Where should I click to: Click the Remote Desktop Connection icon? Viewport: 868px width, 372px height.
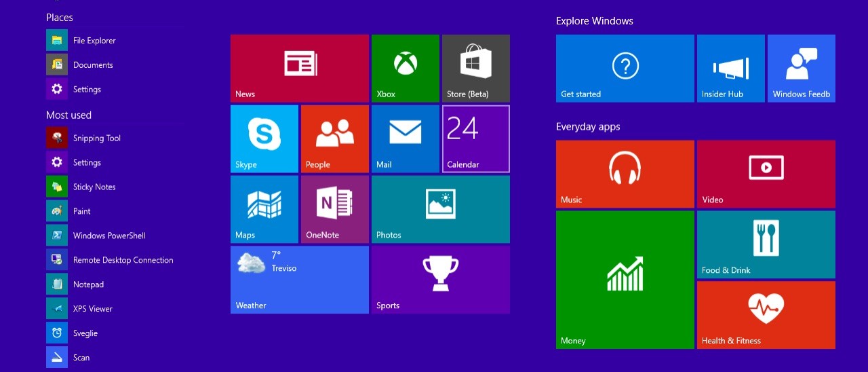coord(57,261)
